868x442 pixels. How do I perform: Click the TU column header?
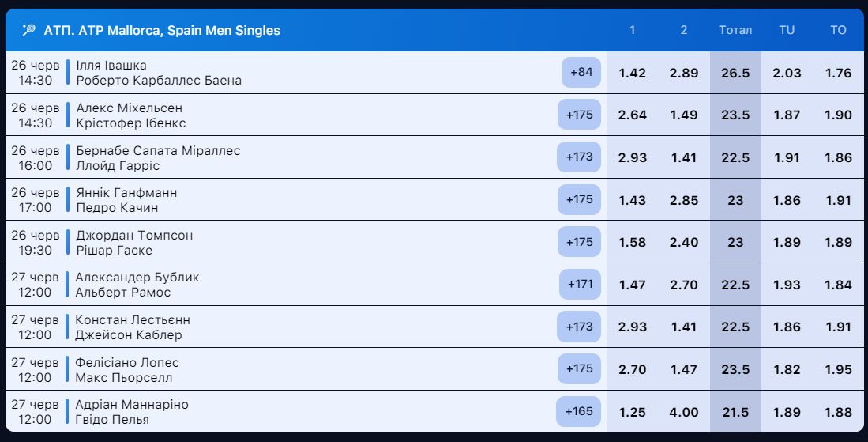click(x=787, y=31)
